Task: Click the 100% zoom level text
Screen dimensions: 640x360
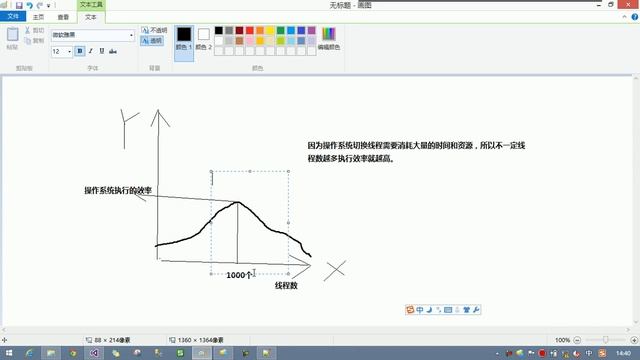Action: click(x=562, y=340)
